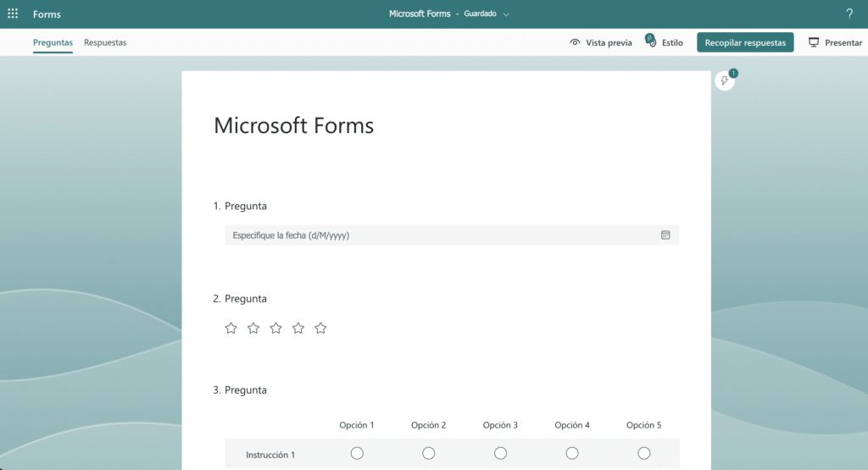
Task: Click the Presentar button
Action: (x=835, y=42)
